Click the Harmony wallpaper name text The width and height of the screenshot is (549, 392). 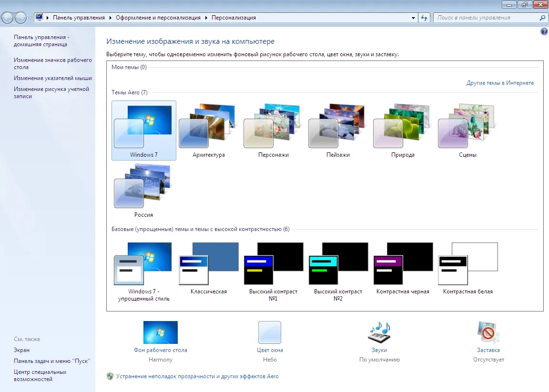tap(160, 360)
